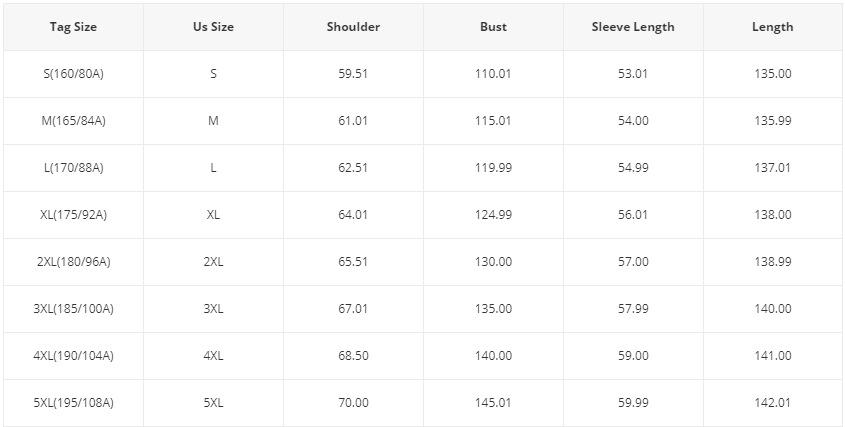Select the length value 142.01

tap(772, 403)
